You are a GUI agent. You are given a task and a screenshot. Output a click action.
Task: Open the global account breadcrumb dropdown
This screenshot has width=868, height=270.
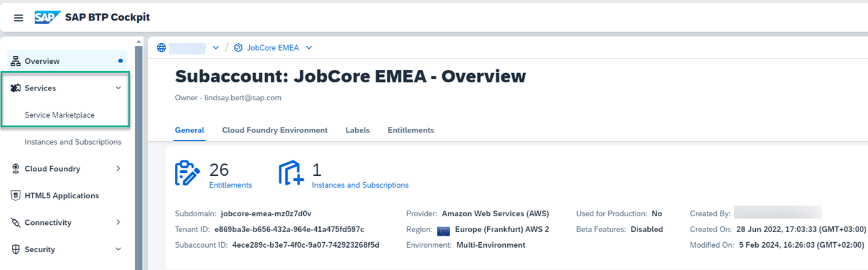point(216,48)
